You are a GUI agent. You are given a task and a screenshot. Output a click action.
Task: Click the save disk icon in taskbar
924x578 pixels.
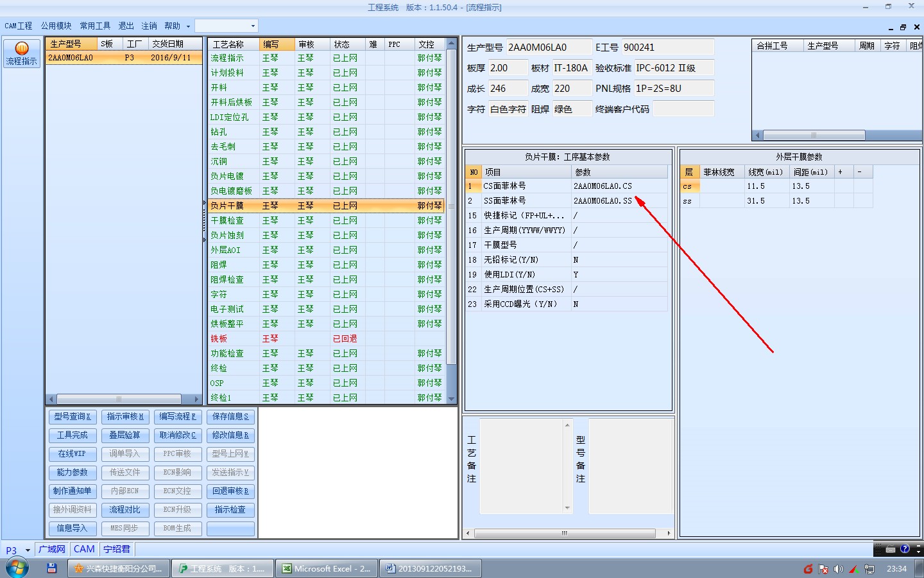pos(52,568)
